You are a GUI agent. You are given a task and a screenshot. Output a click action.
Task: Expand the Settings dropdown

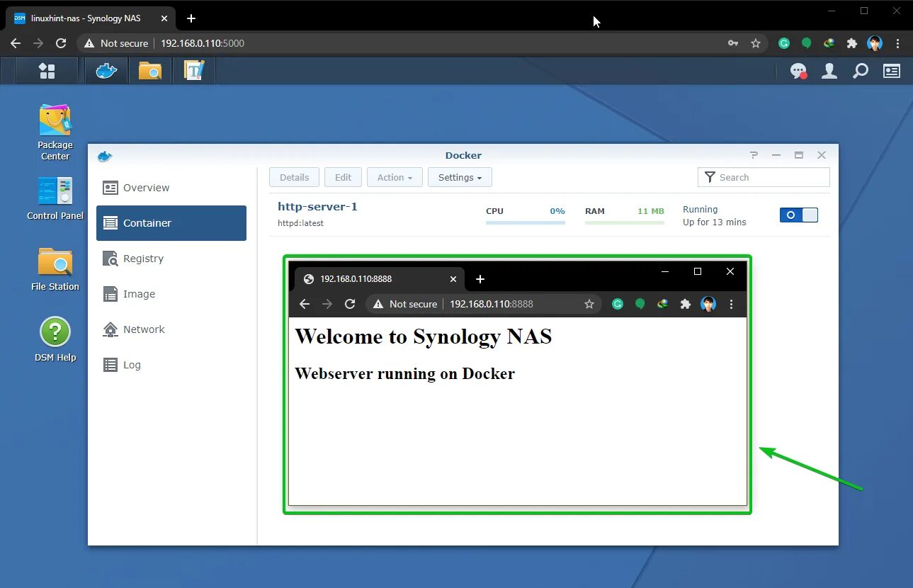460,177
